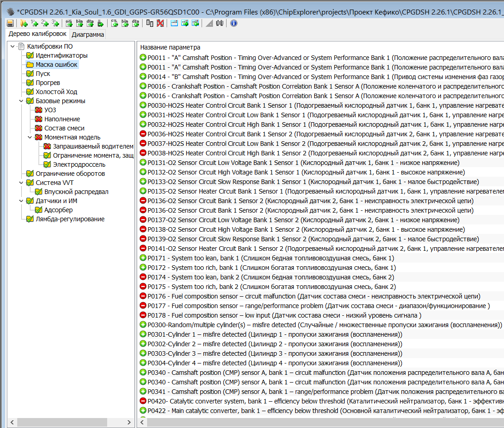Collapse the Моментная модель tree node
The height and width of the screenshot is (428, 504).
tap(30, 137)
